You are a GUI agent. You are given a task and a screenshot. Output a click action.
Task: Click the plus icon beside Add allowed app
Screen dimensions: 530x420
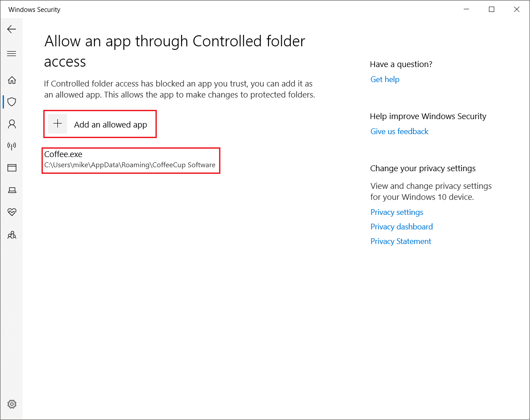click(x=57, y=124)
